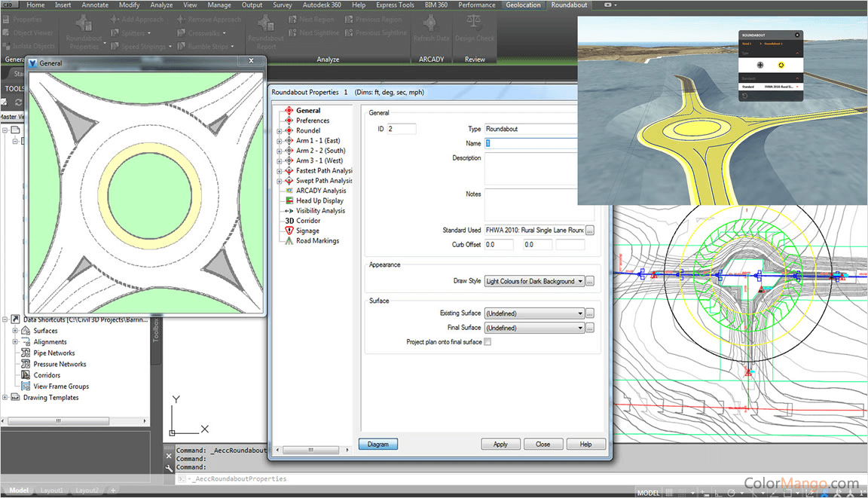Click the Description text box
Viewport: 868px width, 498px height.
coord(531,169)
